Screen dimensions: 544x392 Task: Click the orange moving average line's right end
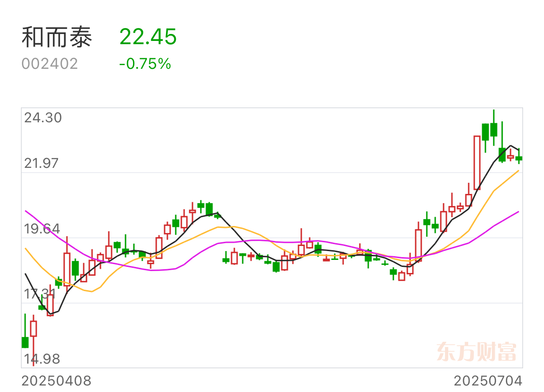coord(519,171)
